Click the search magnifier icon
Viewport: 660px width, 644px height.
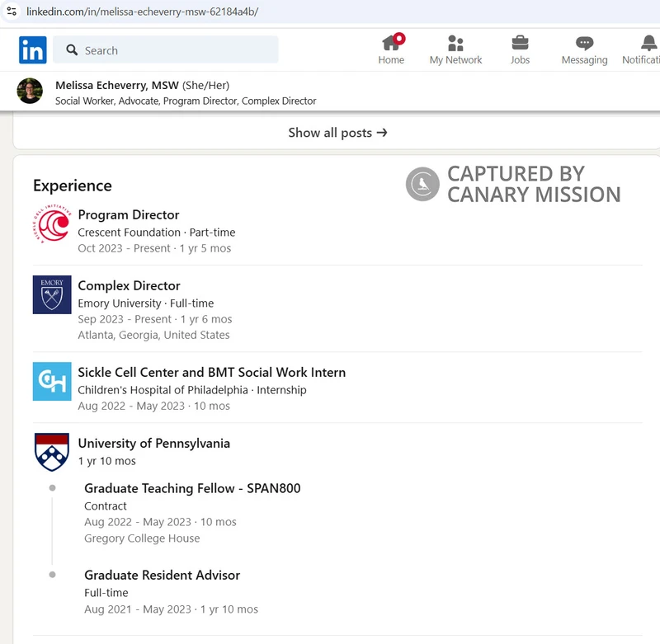[72, 50]
